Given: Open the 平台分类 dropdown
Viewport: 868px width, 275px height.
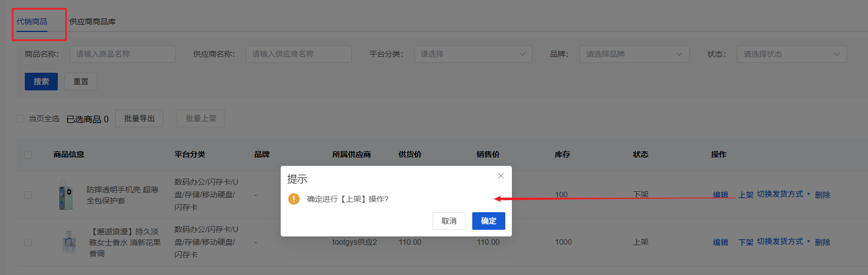Looking at the screenshot, I should click(x=473, y=54).
